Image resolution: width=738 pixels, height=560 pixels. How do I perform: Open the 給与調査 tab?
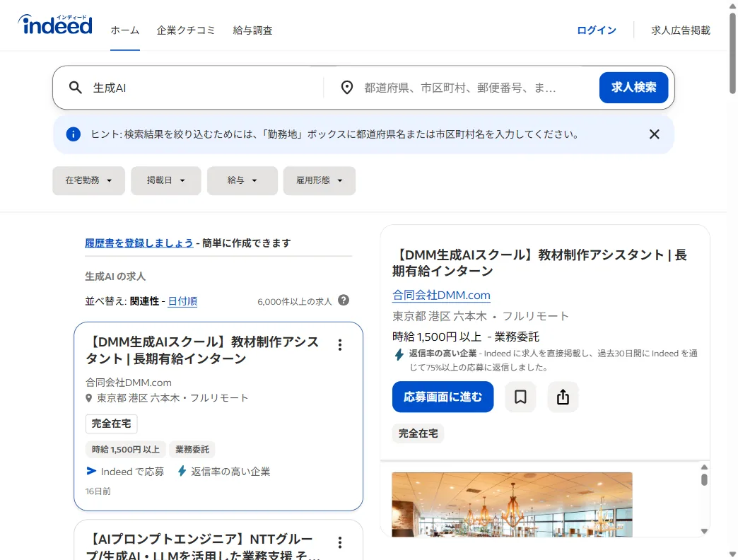point(253,30)
